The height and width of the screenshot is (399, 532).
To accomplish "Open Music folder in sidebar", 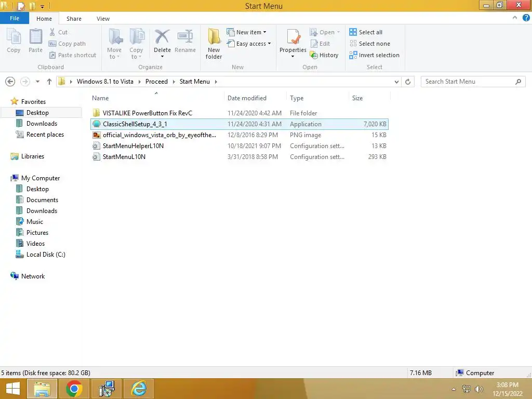I will 35,221.
